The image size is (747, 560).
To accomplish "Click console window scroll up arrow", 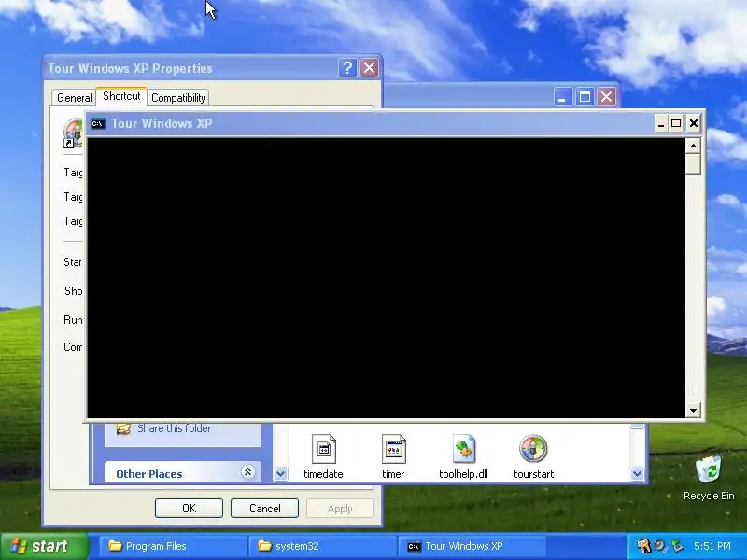I will (x=693, y=146).
